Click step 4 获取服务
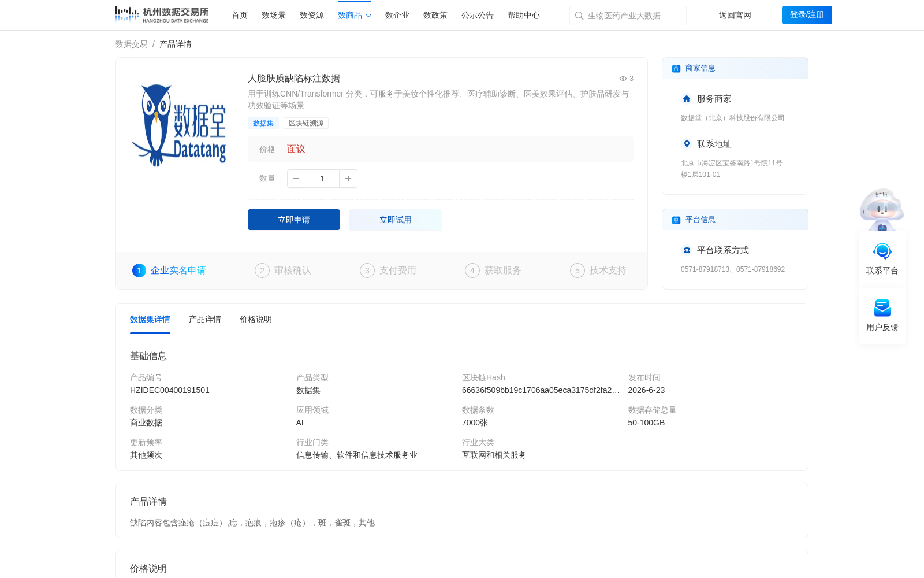924x578 pixels. 493,271
